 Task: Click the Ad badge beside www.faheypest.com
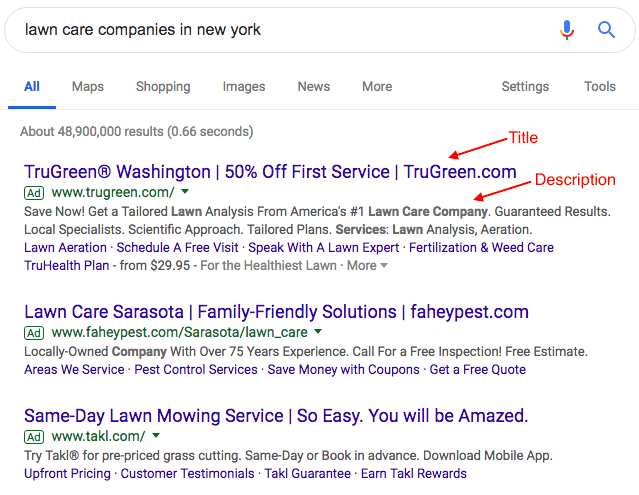point(34,333)
